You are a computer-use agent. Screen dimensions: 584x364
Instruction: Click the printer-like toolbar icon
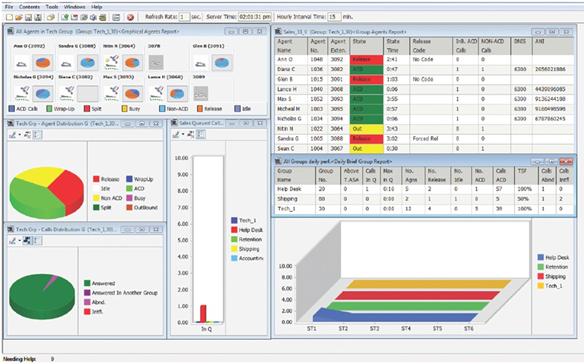[x=93, y=17]
